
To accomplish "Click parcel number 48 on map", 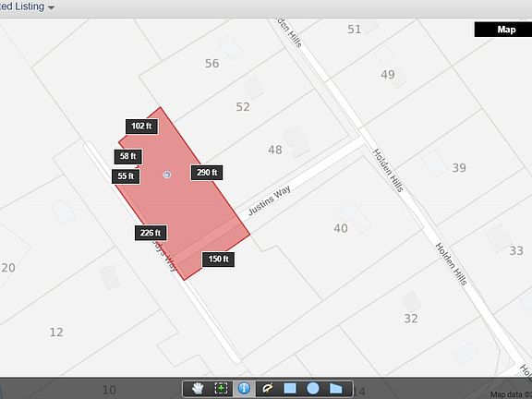I will click(275, 150).
